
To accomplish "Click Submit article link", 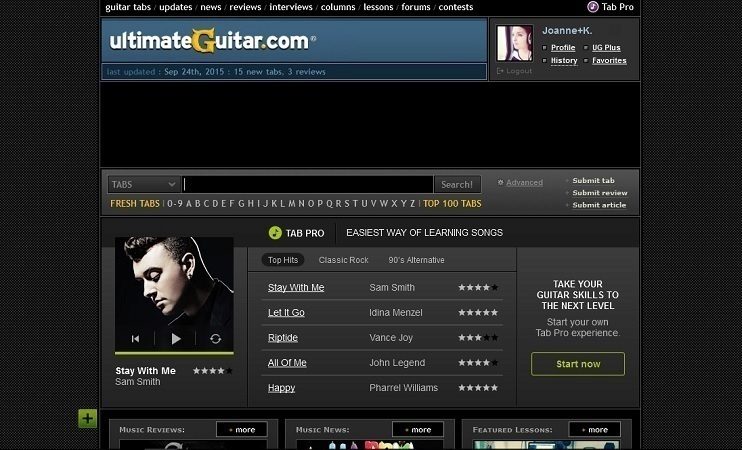I will click(x=599, y=205).
